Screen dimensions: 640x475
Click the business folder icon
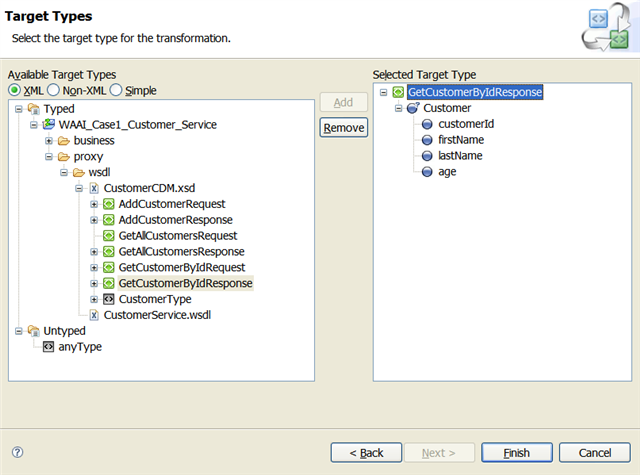[x=63, y=141]
